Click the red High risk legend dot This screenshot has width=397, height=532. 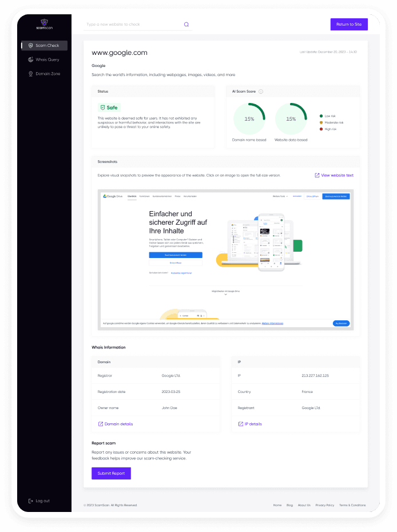[321, 129]
